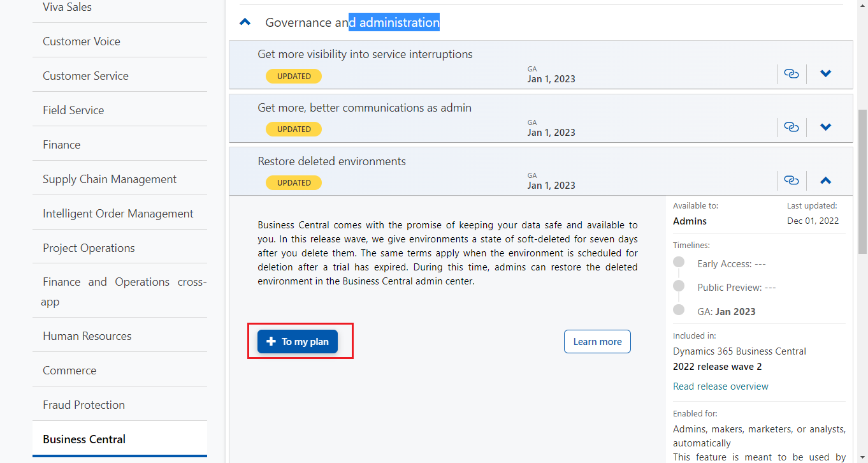Expand the admin communications feature row
The image size is (868, 463).
click(x=825, y=127)
